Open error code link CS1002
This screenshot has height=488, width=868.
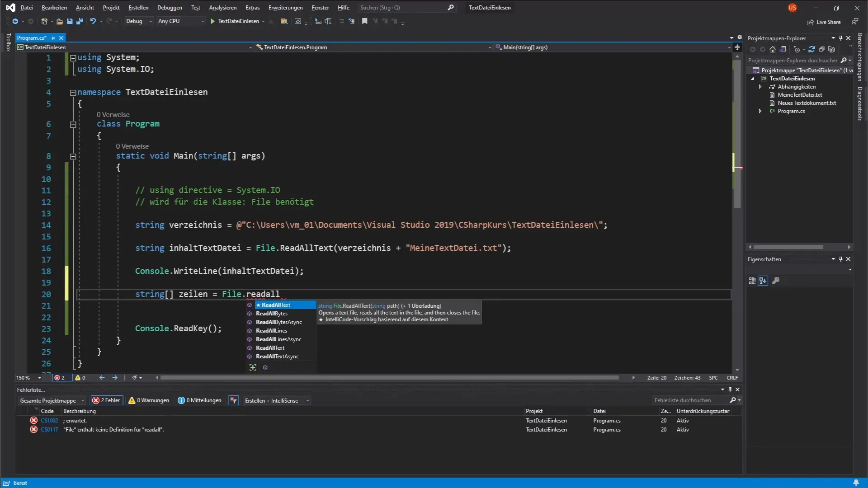point(49,421)
